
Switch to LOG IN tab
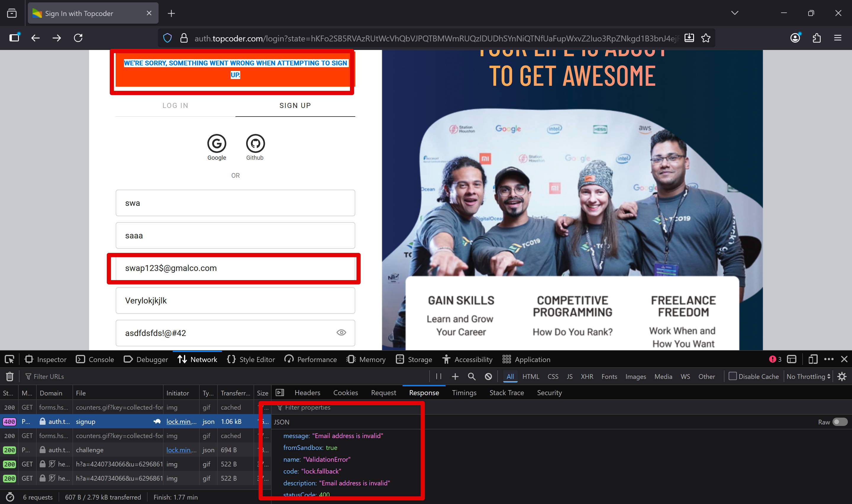point(175,106)
